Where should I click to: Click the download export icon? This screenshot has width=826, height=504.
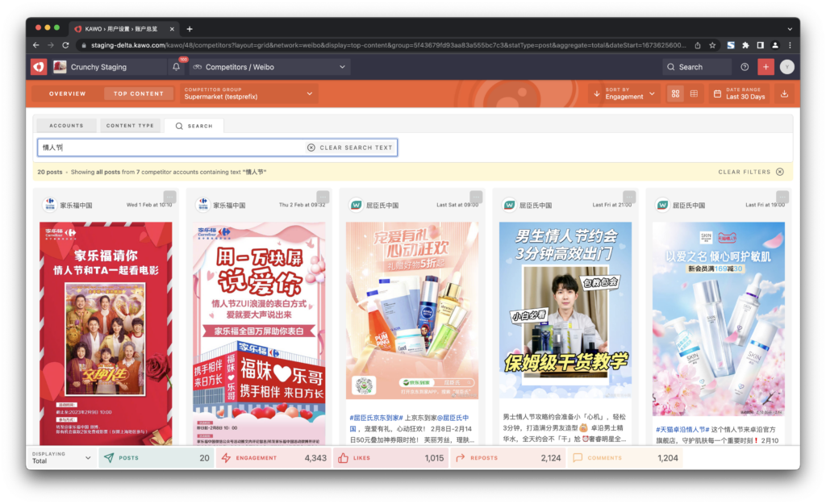(x=784, y=94)
